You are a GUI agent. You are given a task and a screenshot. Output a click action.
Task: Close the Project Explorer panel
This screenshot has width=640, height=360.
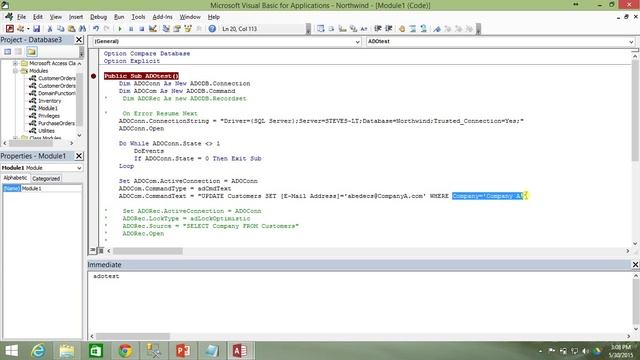click(79, 40)
